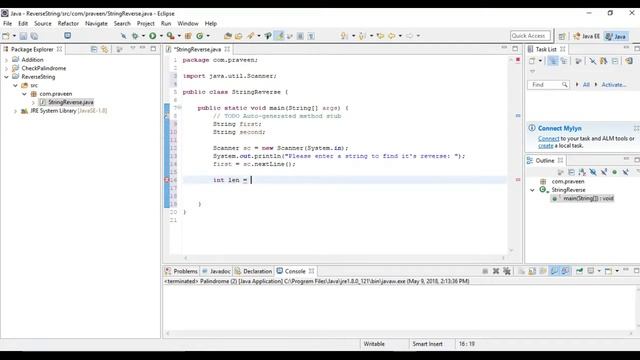Click Remove Launch X icon in Console
Viewport: 640px width, 360px height.
tap(496, 271)
